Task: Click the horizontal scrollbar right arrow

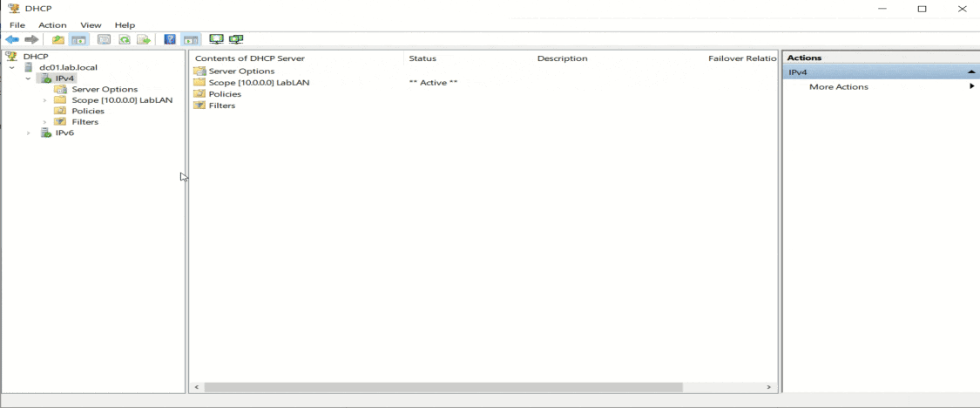Action: pyautogui.click(x=768, y=387)
